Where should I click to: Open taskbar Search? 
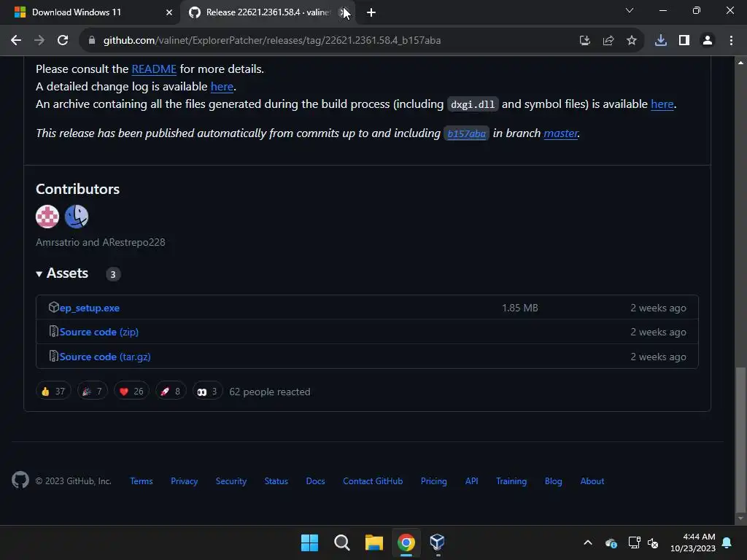tap(341, 542)
